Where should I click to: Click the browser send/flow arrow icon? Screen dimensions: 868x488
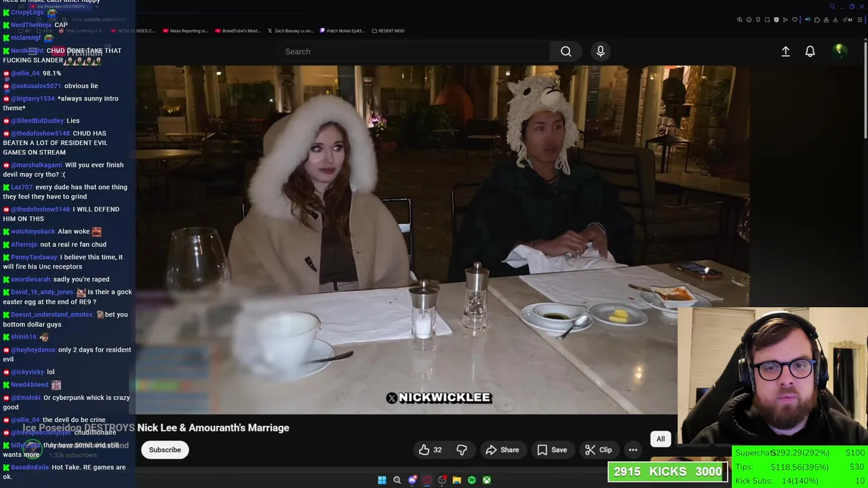tap(785, 20)
